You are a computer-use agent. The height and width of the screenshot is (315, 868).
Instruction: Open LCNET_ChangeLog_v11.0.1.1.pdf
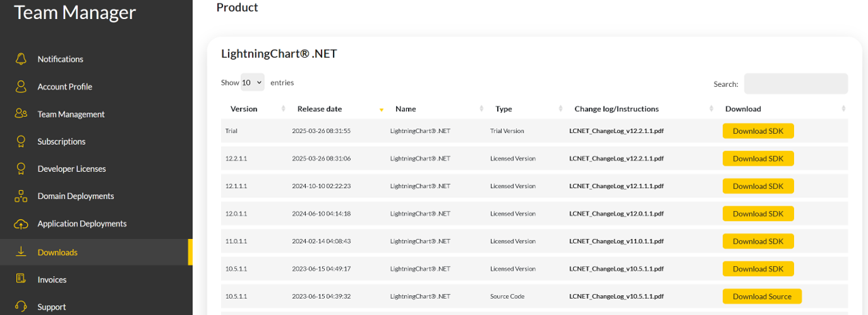point(616,241)
